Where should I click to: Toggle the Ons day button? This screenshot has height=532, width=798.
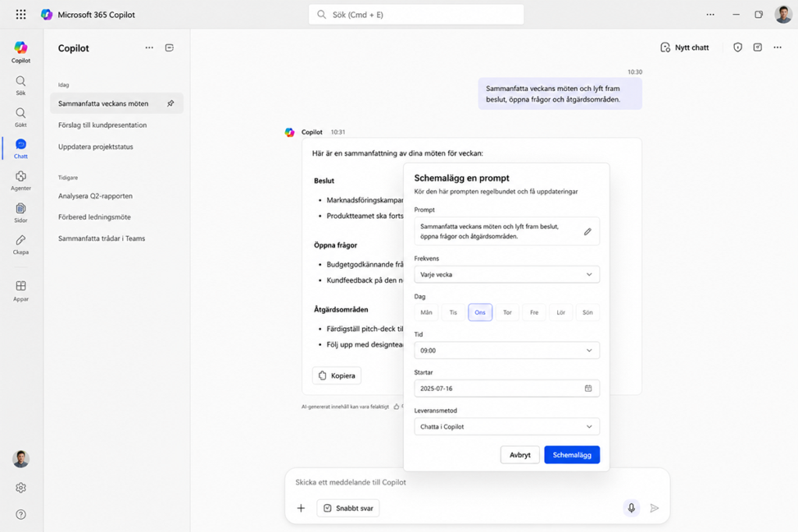480,312
